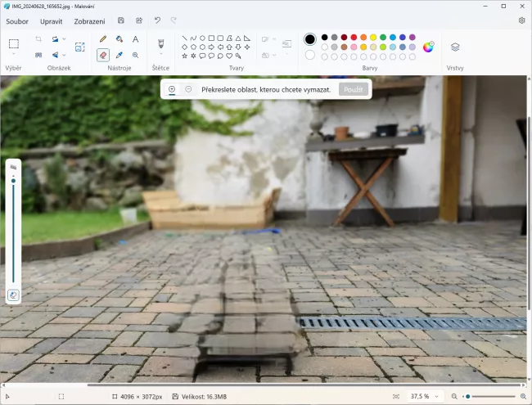Open the Layers (Vrstvy) panel
This screenshot has width=532, height=405.
point(455,47)
